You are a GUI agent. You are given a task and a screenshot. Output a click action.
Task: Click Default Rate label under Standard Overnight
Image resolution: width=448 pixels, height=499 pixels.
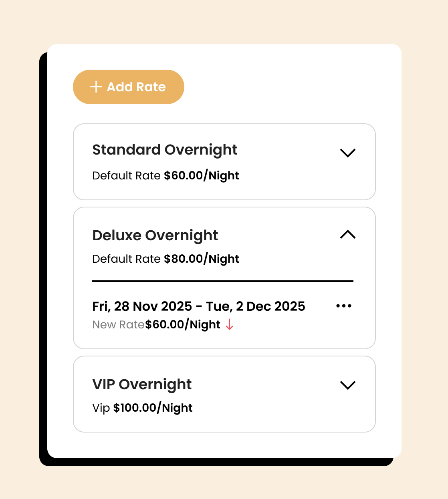(x=126, y=176)
